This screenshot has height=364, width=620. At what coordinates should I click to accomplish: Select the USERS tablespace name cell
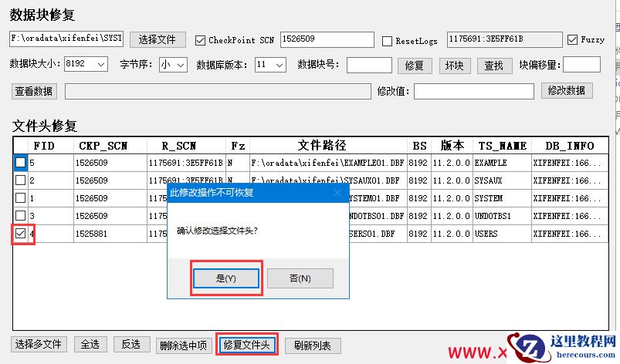pyautogui.click(x=502, y=234)
